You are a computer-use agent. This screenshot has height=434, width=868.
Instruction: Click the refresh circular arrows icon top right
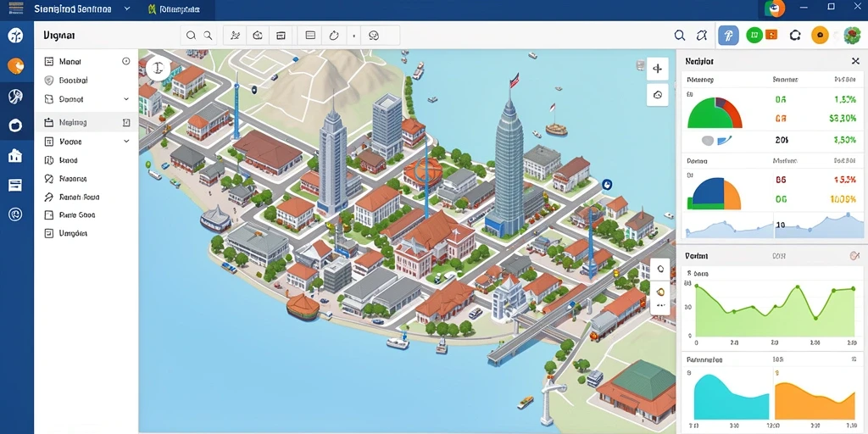795,36
